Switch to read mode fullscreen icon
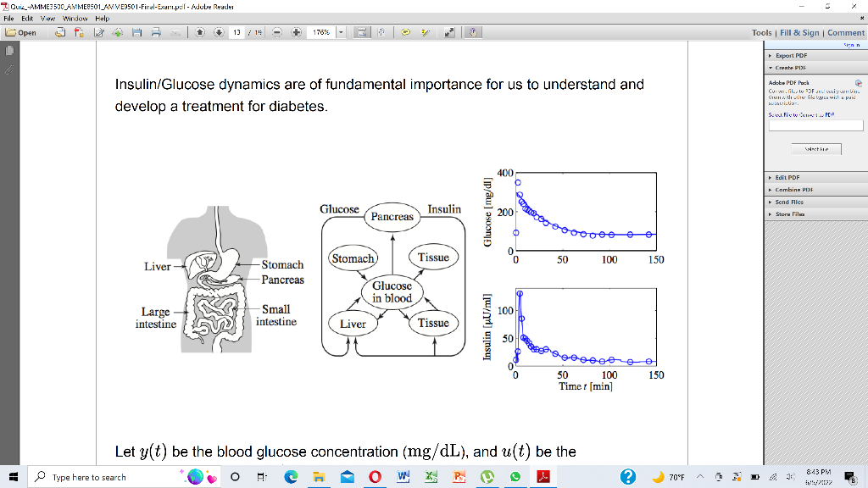 pyautogui.click(x=449, y=33)
